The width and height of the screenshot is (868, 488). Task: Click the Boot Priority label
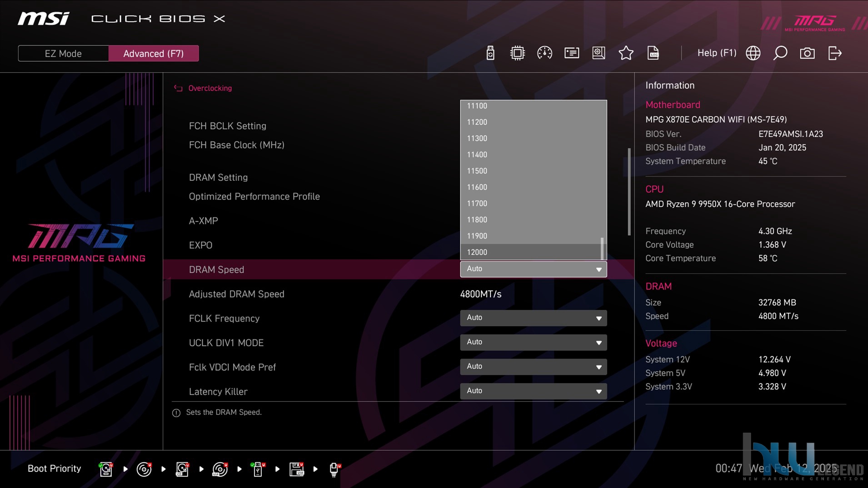[55, 468]
